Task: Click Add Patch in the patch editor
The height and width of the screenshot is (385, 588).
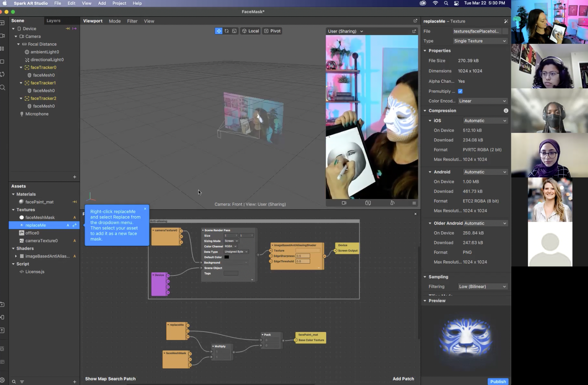Action: [403, 379]
